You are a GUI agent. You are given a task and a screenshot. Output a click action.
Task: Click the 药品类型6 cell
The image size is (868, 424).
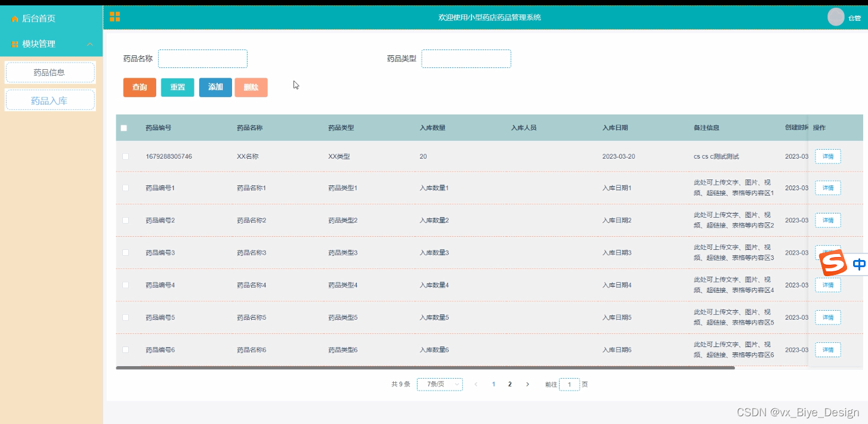tap(343, 349)
